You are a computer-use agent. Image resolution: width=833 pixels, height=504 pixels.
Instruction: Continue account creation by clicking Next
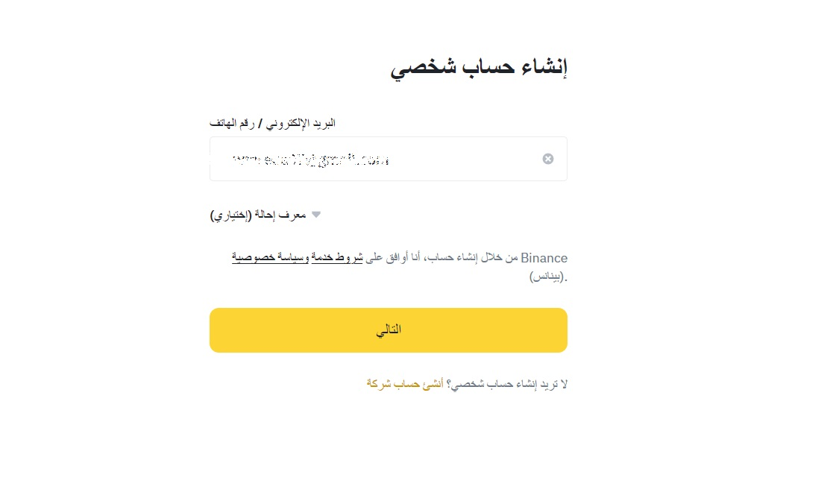pyautogui.click(x=388, y=330)
